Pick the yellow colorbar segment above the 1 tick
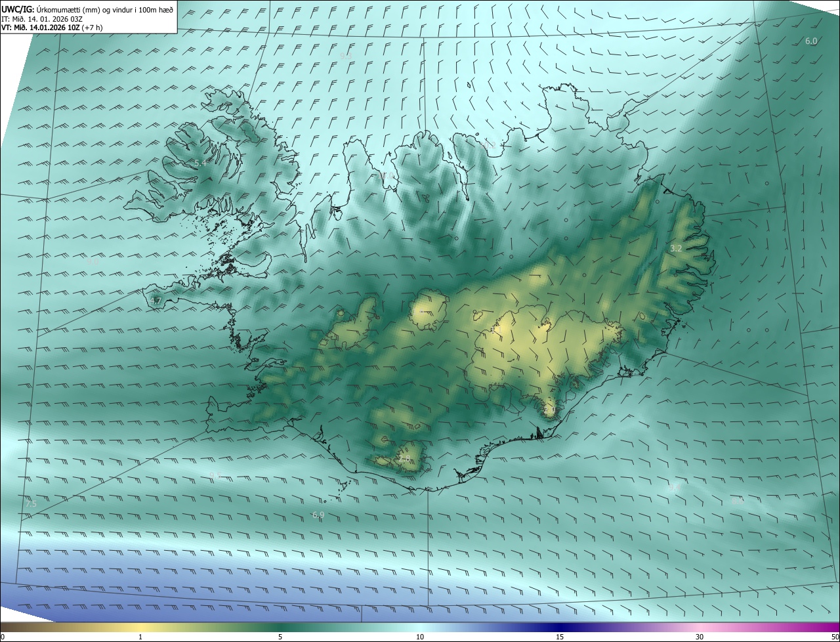 coord(140,628)
